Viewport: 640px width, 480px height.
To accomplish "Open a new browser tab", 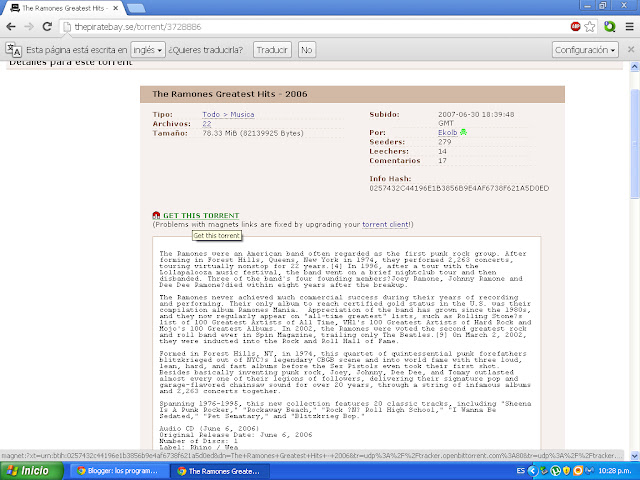I will pos(136,8).
